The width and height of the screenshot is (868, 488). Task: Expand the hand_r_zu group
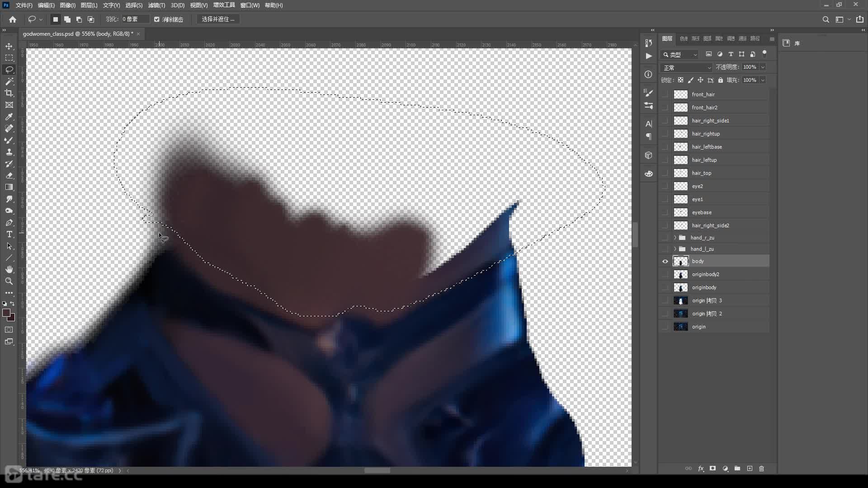675,238
